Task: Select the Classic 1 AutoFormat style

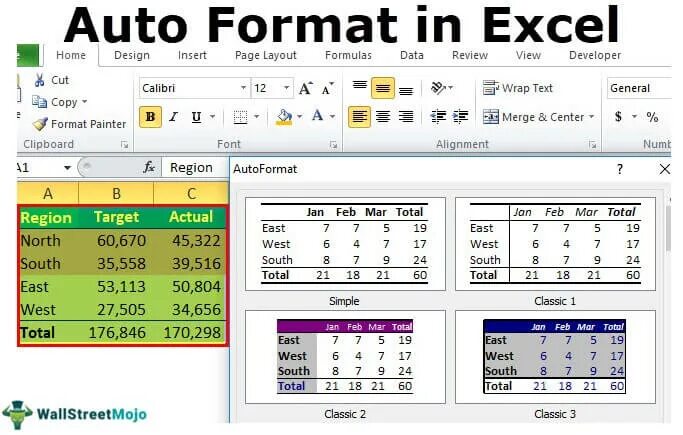Action: click(555, 244)
